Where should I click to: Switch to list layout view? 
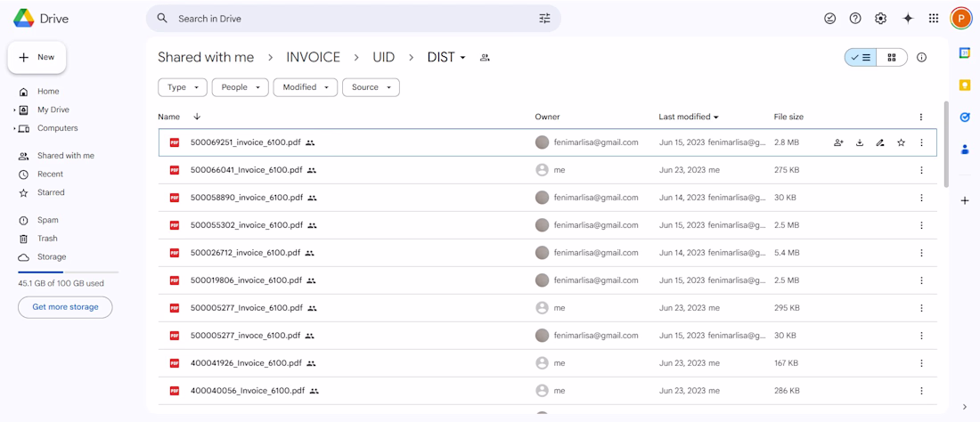(x=861, y=58)
